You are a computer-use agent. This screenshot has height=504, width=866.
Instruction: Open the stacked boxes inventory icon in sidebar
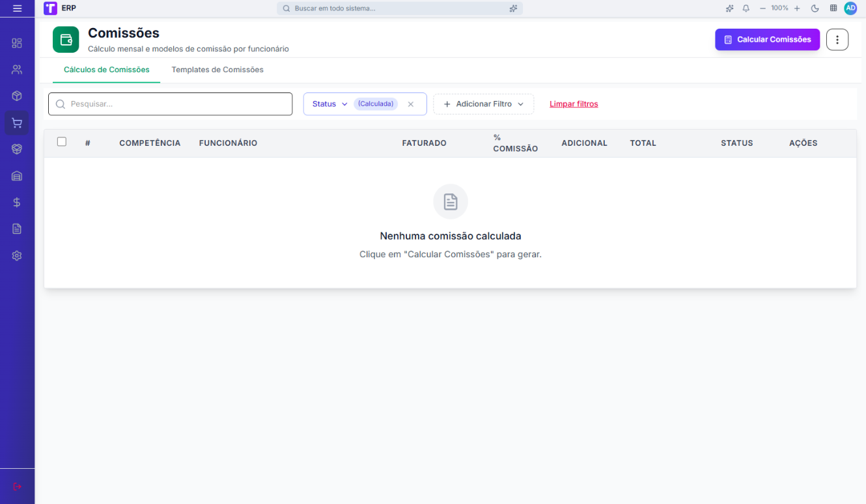coord(17,149)
